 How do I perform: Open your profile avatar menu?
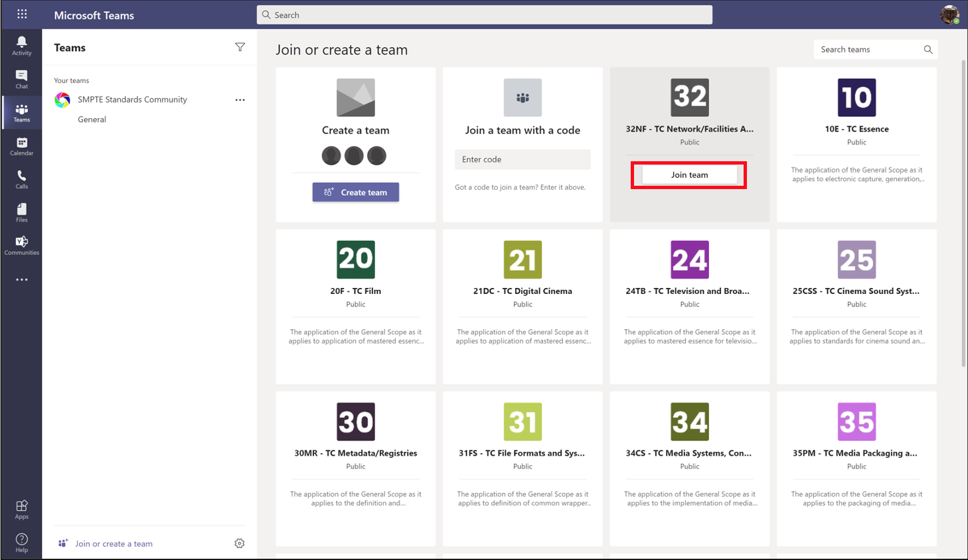pyautogui.click(x=949, y=14)
